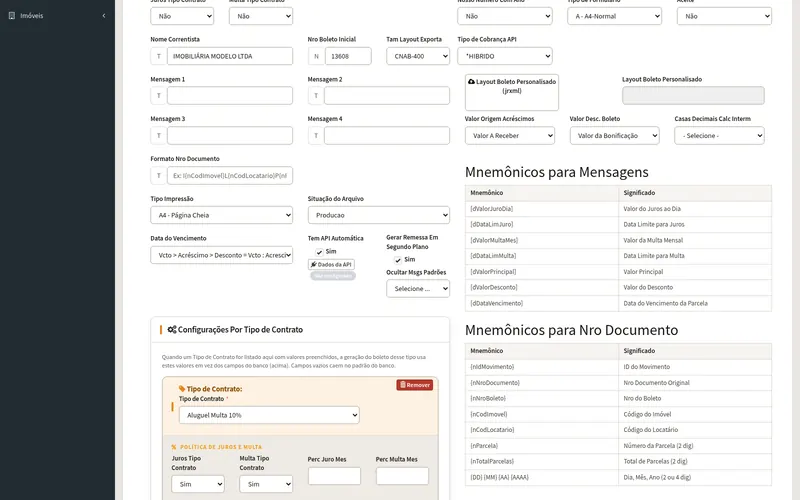Open the Aceite dropdown

coord(724,16)
